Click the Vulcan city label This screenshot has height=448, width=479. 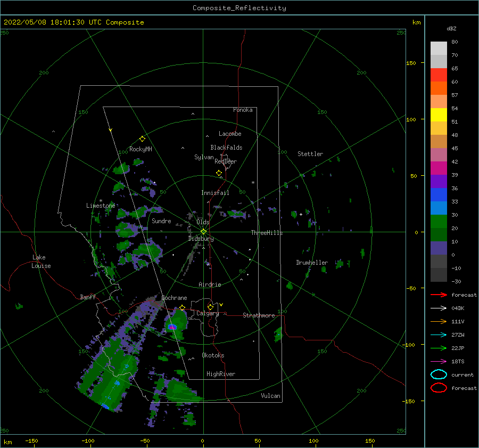point(270,396)
